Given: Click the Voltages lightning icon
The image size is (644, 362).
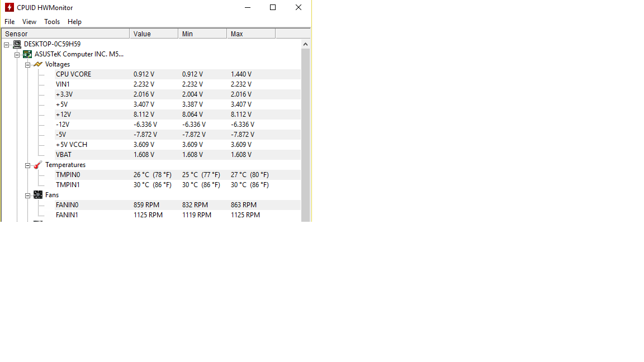Looking at the screenshot, I should coord(38,64).
